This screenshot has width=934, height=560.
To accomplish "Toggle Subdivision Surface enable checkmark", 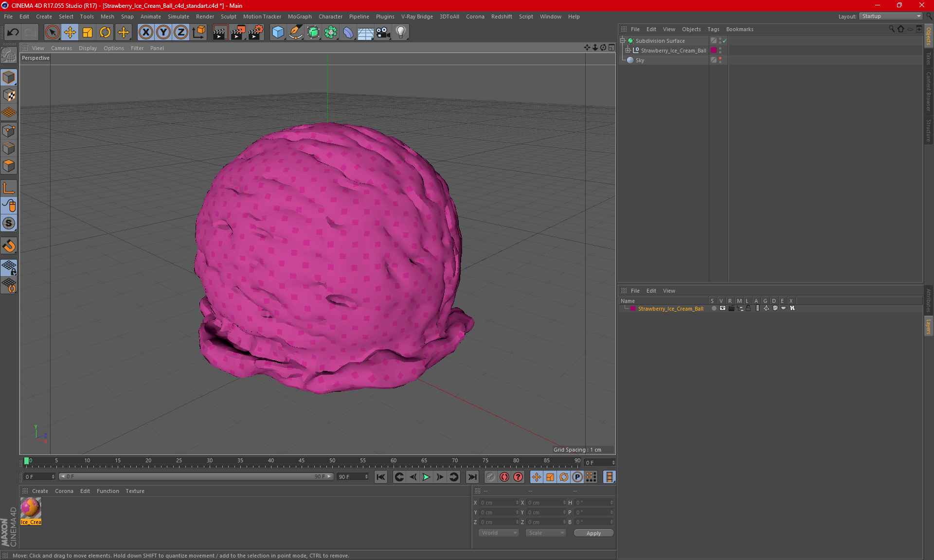I will click(724, 41).
